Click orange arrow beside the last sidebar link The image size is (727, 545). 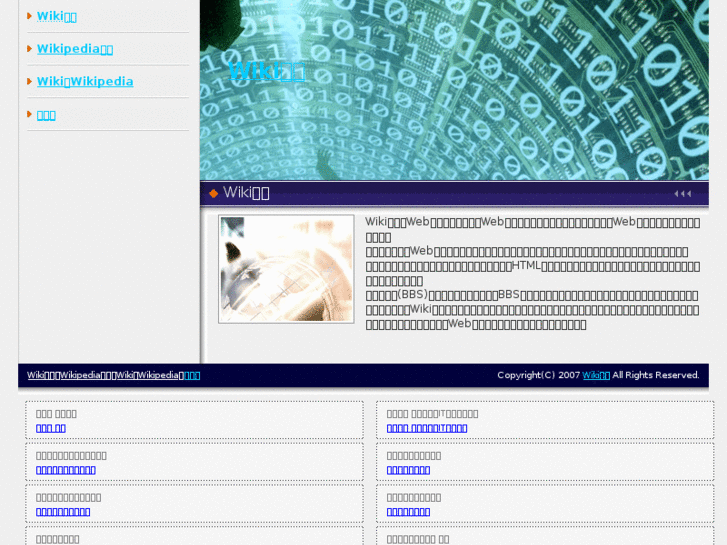29,114
